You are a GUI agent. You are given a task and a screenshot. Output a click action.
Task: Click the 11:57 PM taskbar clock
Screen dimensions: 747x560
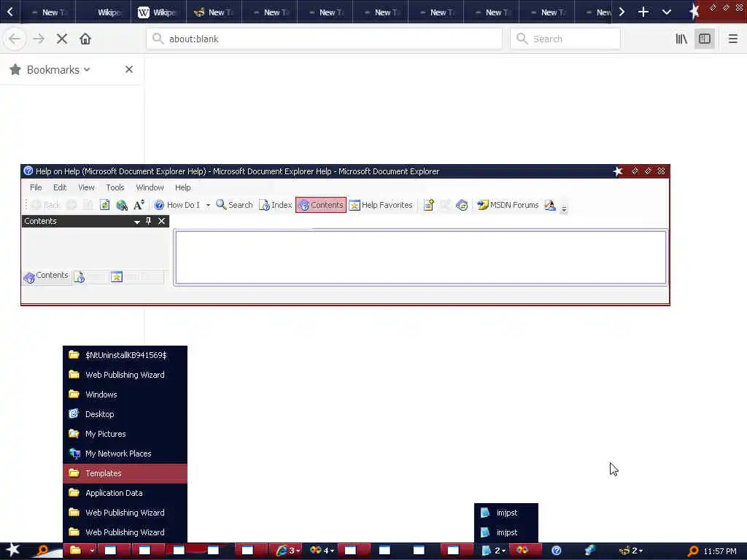click(720, 551)
